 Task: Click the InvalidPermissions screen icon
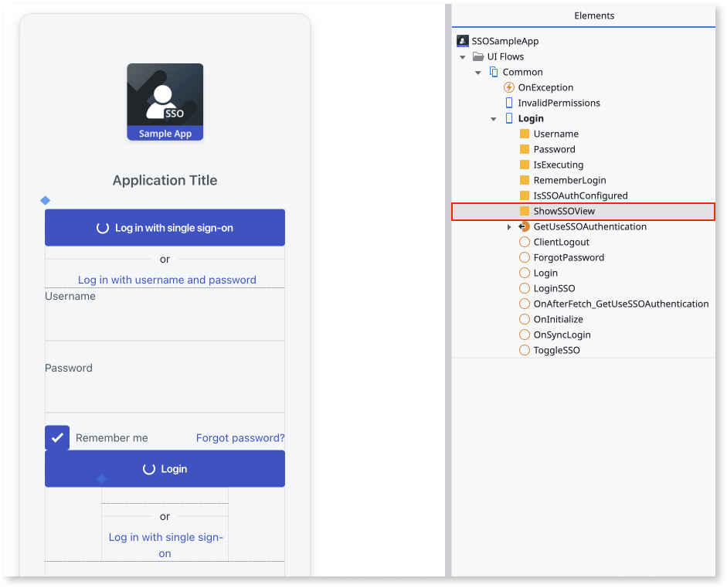509,103
